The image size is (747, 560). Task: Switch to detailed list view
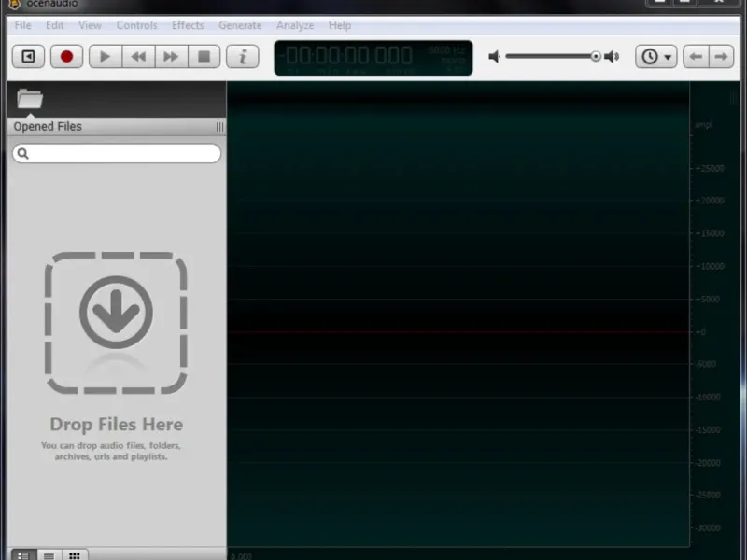(23, 555)
